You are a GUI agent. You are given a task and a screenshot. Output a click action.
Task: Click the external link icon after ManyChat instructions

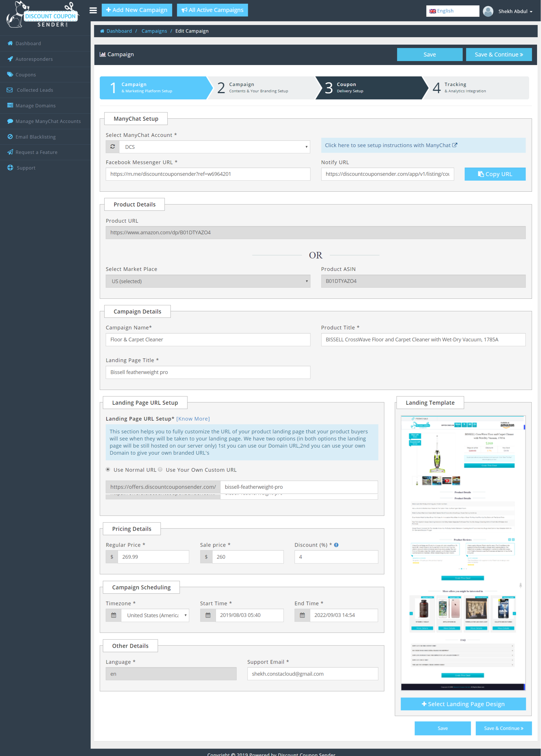point(455,145)
